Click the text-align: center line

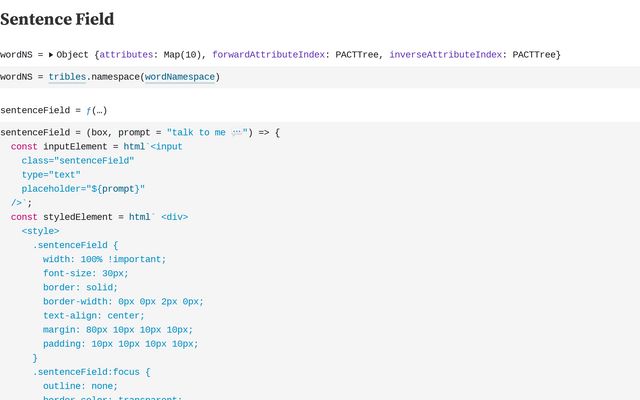pyautogui.click(x=93, y=315)
